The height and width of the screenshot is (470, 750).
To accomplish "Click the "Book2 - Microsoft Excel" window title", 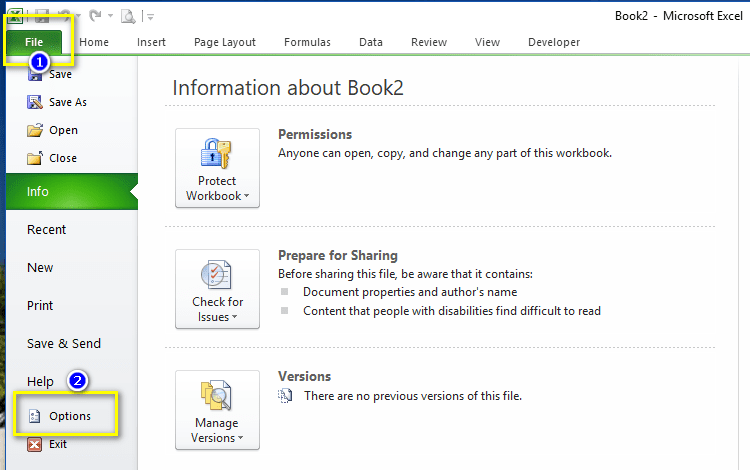I will point(679,16).
